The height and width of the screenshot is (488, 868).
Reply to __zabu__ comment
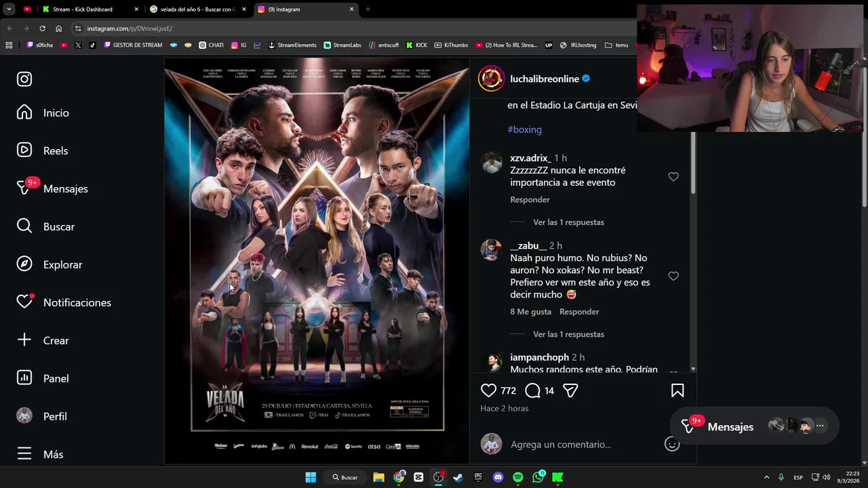point(579,312)
